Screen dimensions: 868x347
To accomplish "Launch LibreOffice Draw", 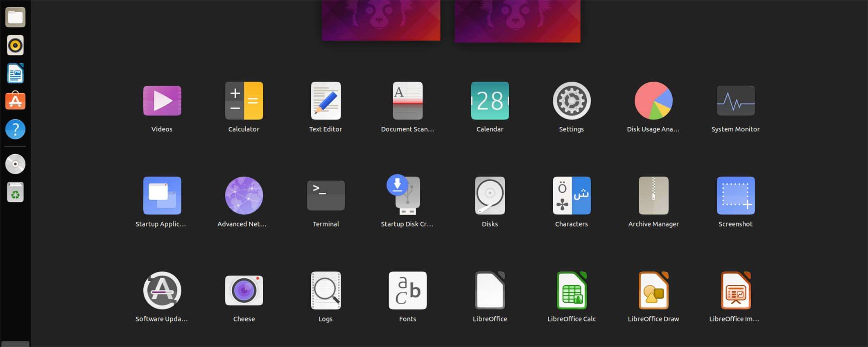I will [x=653, y=291].
